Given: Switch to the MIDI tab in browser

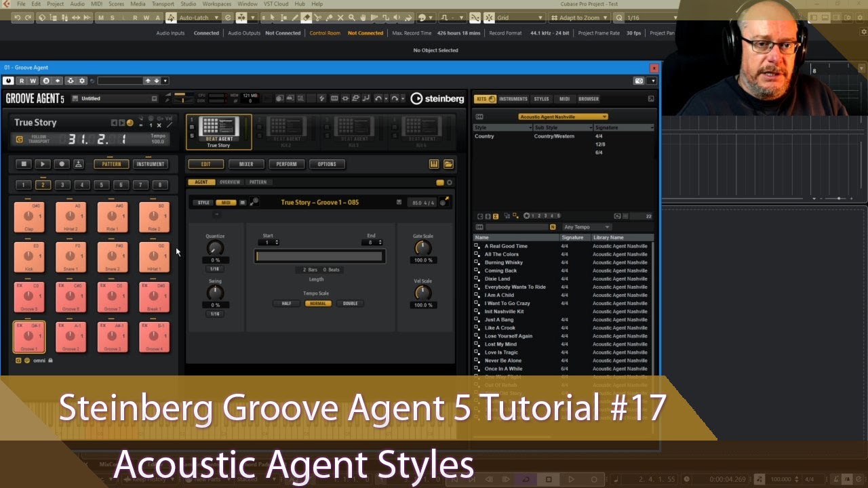Looking at the screenshot, I should coord(564,99).
